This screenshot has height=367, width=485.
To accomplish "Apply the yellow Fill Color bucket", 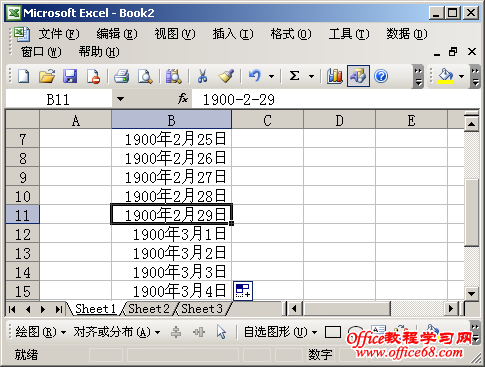I will pos(446,76).
